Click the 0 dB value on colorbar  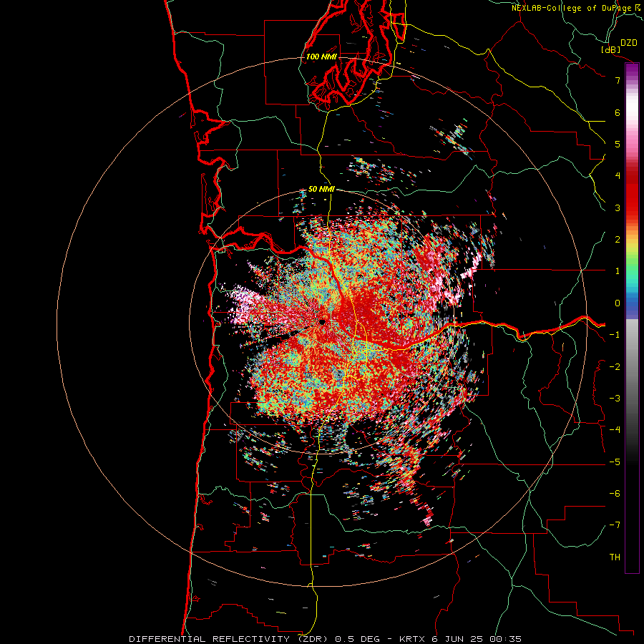(x=618, y=303)
